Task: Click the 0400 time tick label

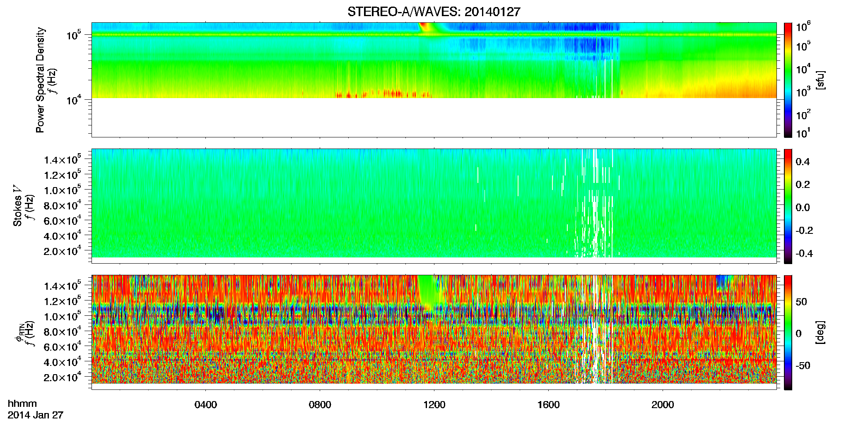Action: point(206,405)
